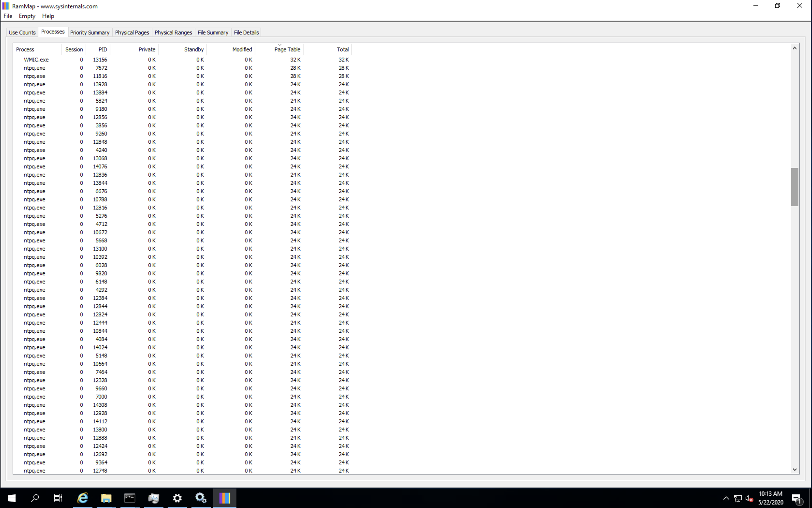
Task: Click PID 4292 in the list
Action: [101, 290]
